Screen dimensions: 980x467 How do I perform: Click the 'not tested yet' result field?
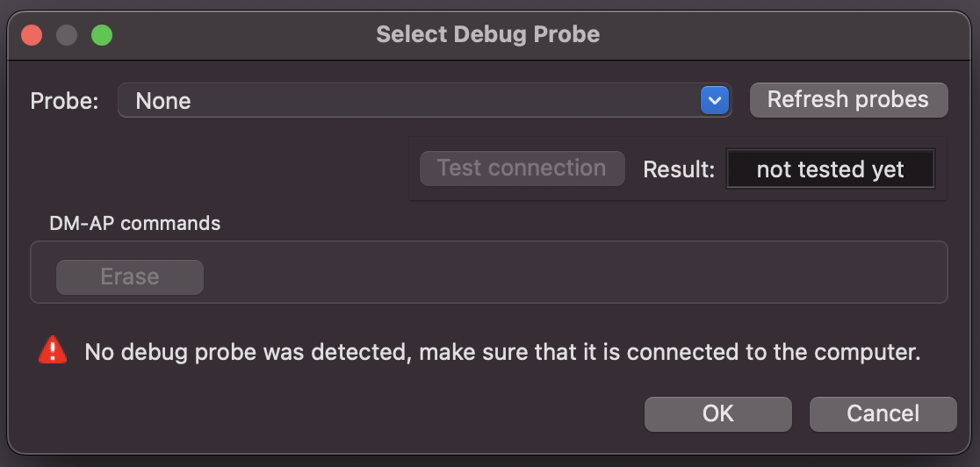[830, 169]
